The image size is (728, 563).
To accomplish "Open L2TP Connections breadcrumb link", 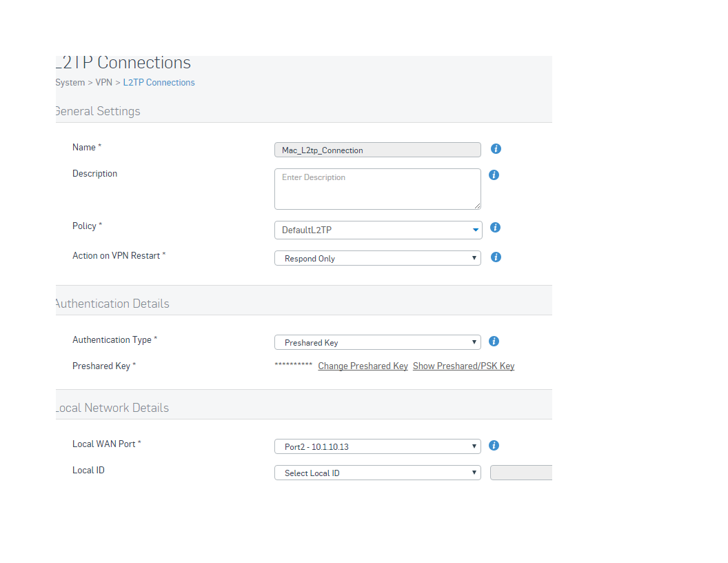I will (x=159, y=82).
